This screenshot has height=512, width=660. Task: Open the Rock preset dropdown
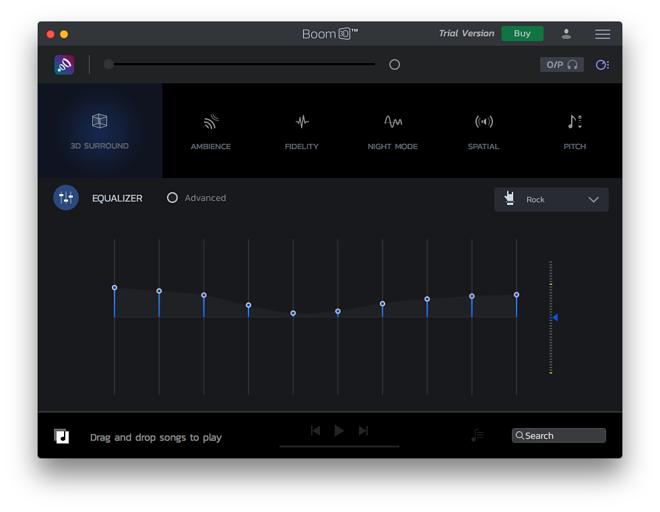point(551,200)
